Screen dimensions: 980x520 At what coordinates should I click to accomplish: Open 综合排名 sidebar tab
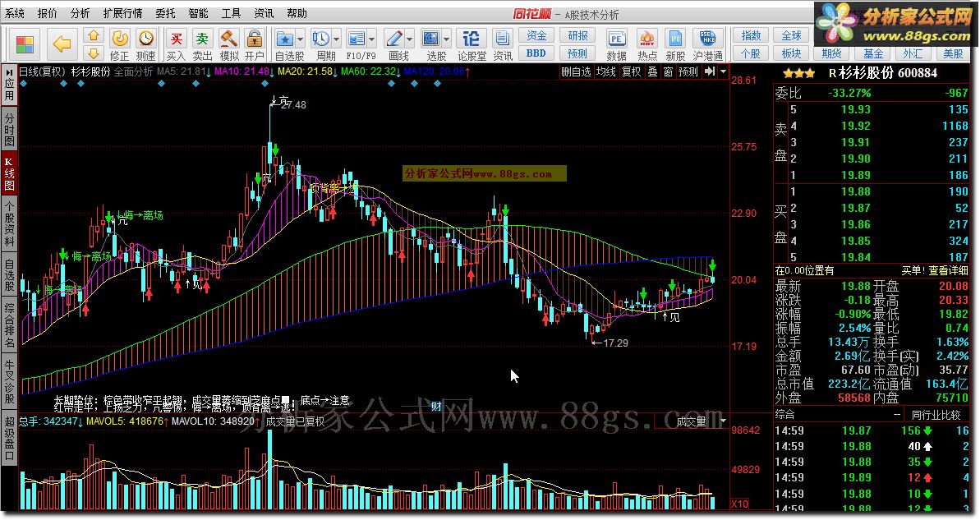click(9, 325)
